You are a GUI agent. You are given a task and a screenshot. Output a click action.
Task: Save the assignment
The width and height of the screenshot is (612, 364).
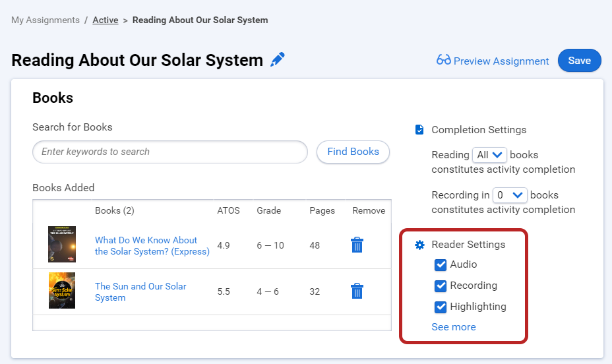tap(580, 61)
